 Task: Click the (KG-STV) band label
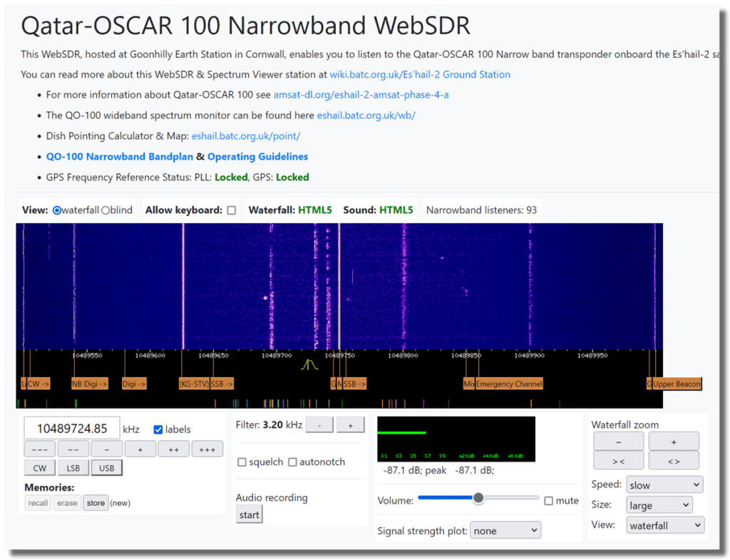pyautogui.click(x=194, y=384)
